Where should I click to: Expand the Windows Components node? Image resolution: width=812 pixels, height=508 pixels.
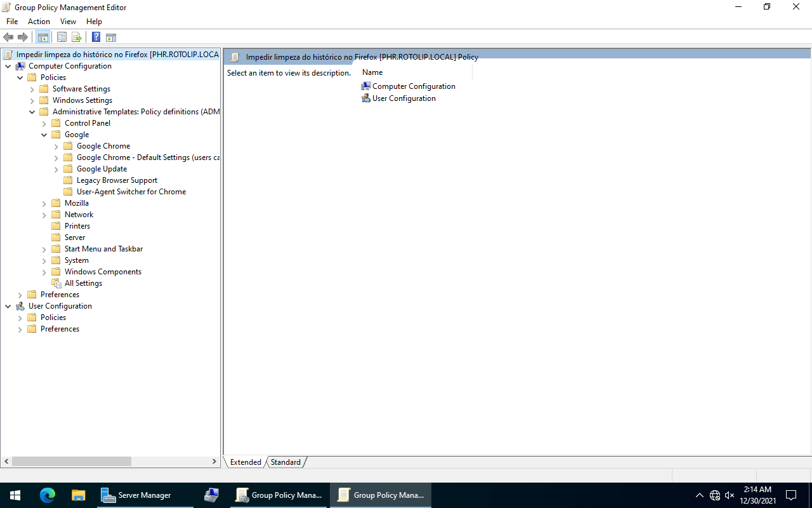[44, 272]
